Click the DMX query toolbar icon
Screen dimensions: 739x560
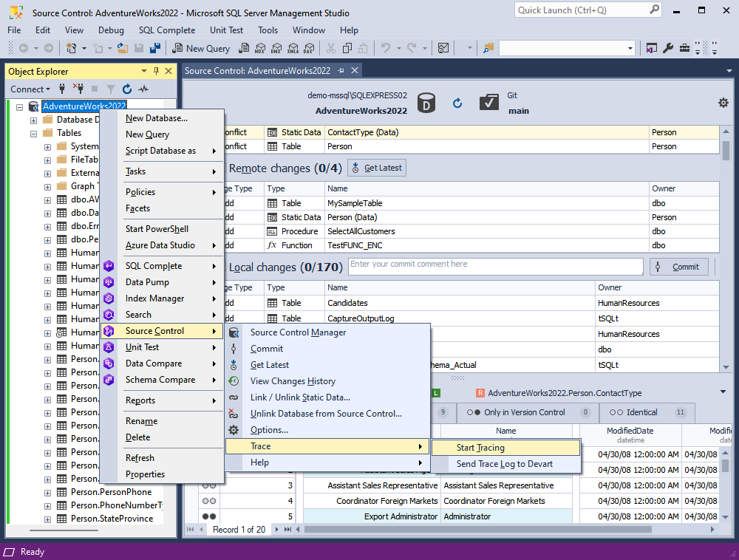(276, 48)
